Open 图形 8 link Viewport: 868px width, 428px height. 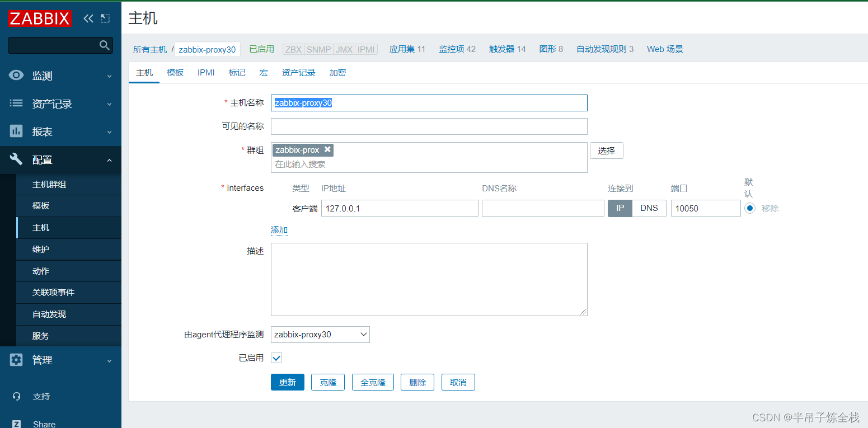551,49
